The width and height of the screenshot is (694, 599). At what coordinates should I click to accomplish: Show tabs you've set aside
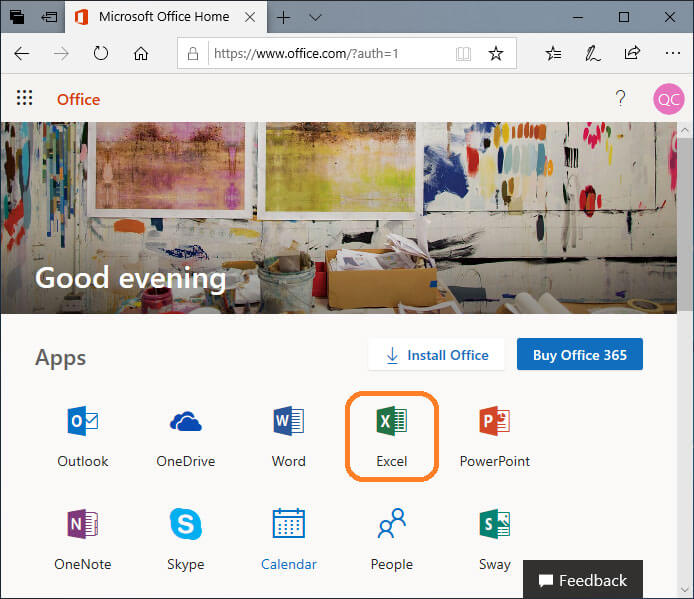[x=17, y=17]
